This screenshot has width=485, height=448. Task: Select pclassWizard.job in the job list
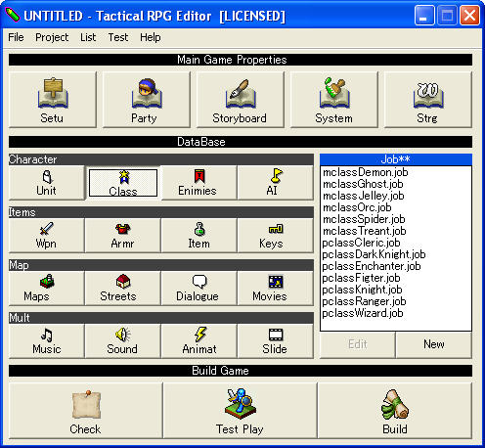click(x=363, y=313)
